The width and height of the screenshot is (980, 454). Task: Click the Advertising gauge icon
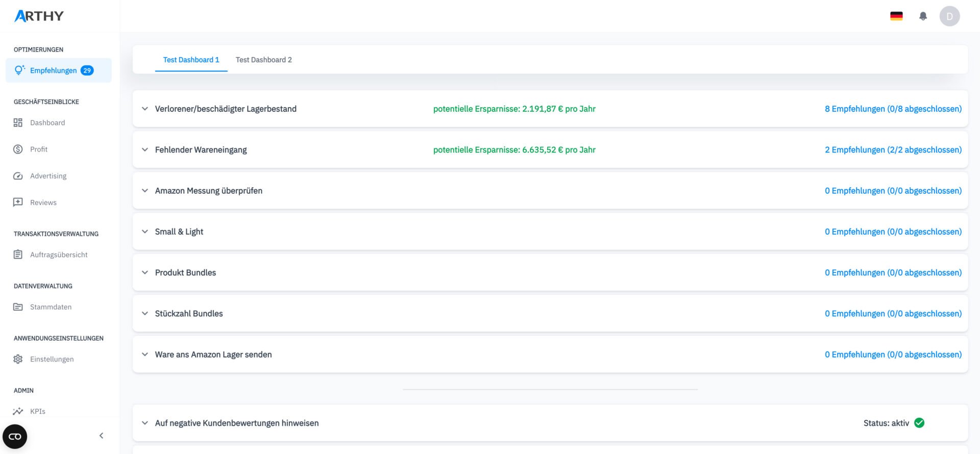[18, 176]
